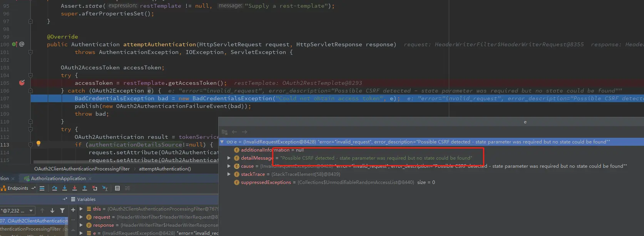
Task: Select the stack frame row below the highlighted one
Action: (x=34, y=229)
